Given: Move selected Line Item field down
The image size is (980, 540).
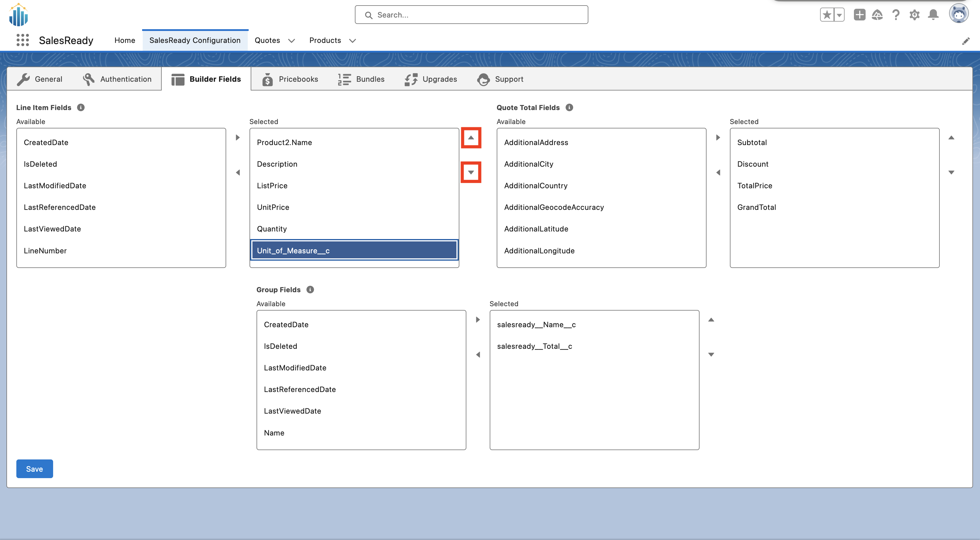Looking at the screenshot, I should click(x=471, y=173).
